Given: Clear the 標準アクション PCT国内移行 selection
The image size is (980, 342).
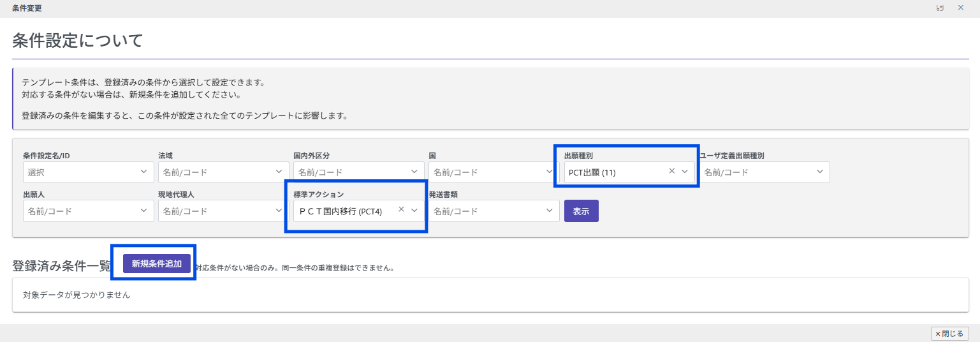Looking at the screenshot, I should click(401, 210).
